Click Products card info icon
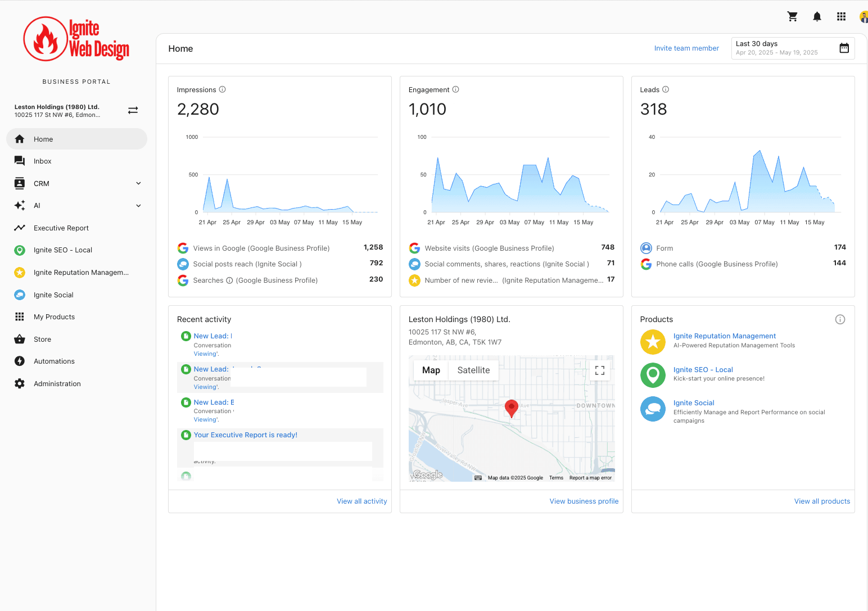Viewport: 868px width, 611px height. tap(840, 319)
